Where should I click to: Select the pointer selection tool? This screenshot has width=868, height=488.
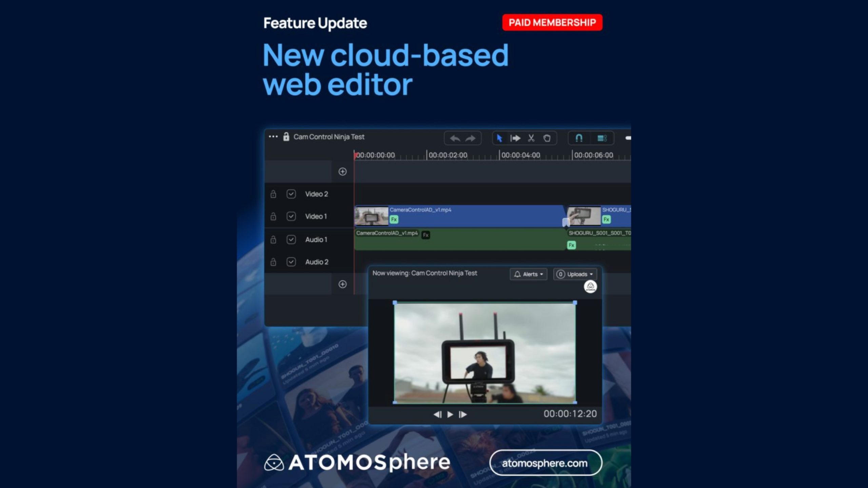(x=499, y=138)
